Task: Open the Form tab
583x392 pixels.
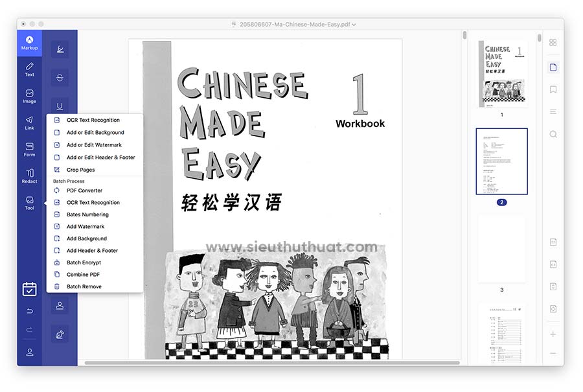Action: 29,150
